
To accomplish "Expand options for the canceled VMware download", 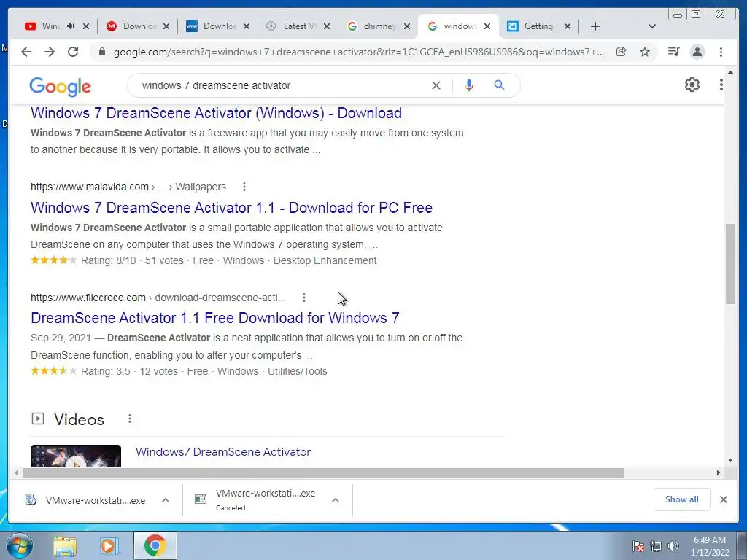I will coord(336,500).
